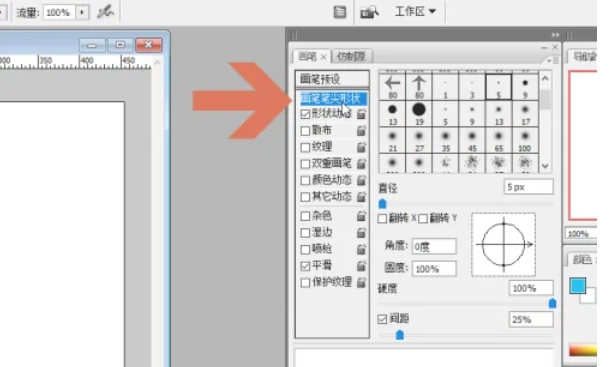The height and width of the screenshot is (367, 613).
Task: Enable the 双重画笔 checkbox
Action: [x=305, y=164]
